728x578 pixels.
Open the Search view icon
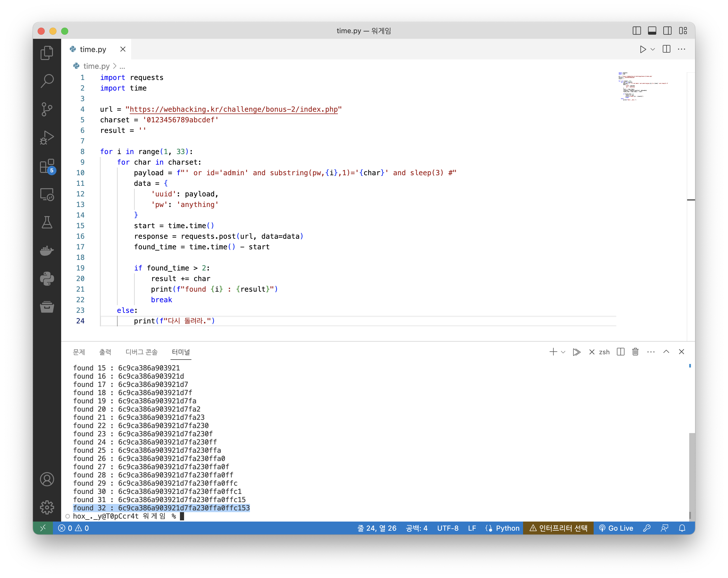[47, 81]
